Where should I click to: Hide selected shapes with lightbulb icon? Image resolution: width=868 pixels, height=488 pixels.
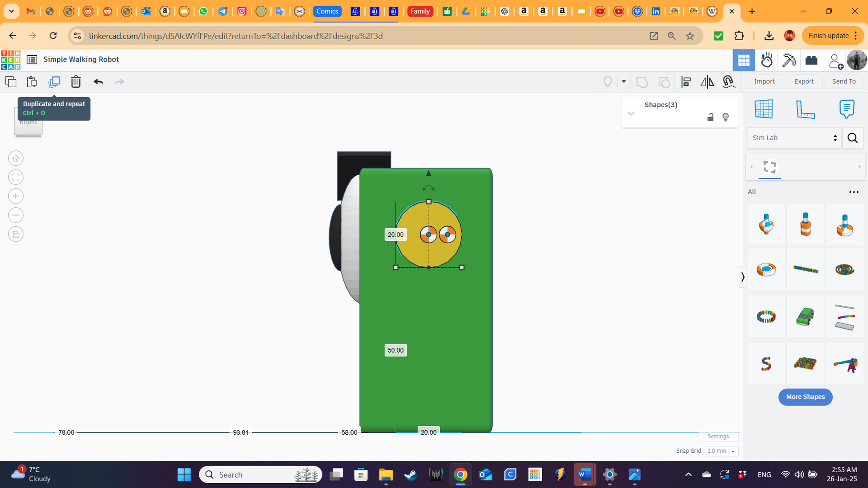725,117
